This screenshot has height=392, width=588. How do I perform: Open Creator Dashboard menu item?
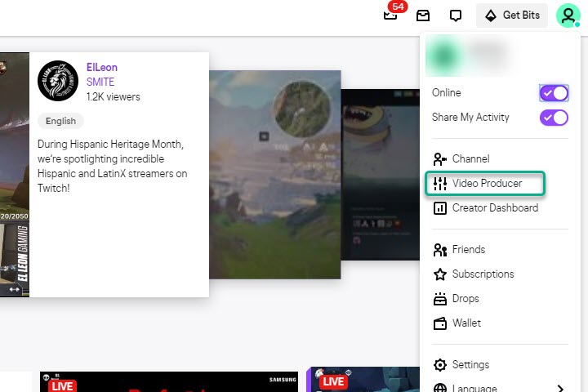[x=500, y=207]
